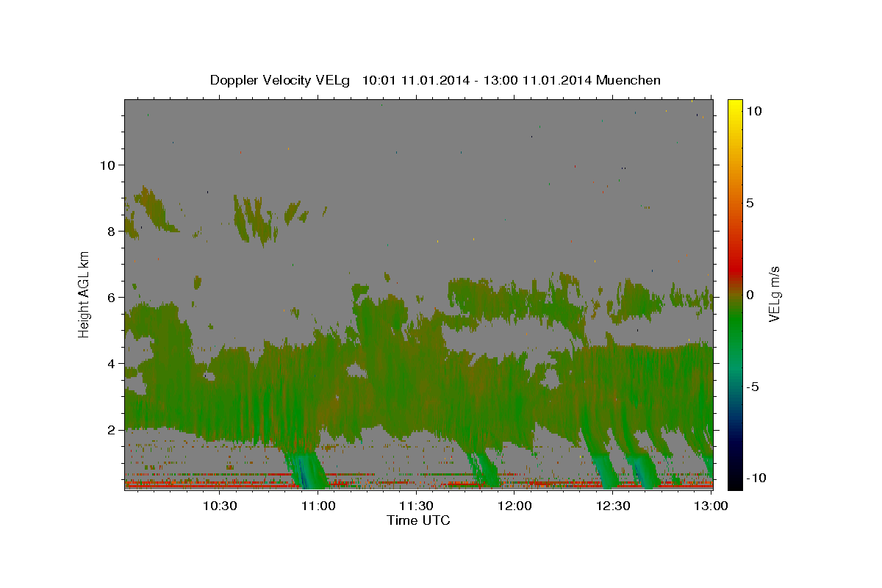882x588 pixels.
Task: Click the 'Muenchen' location in the title
Action: tap(628, 80)
